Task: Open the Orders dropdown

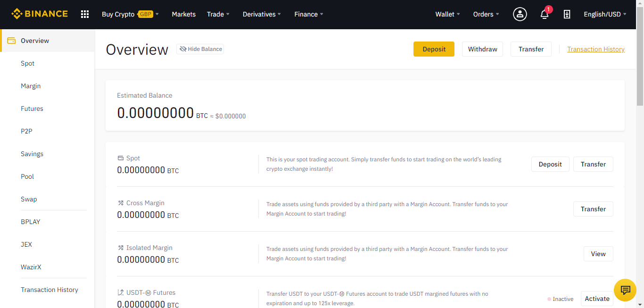Action: (486, 14)
